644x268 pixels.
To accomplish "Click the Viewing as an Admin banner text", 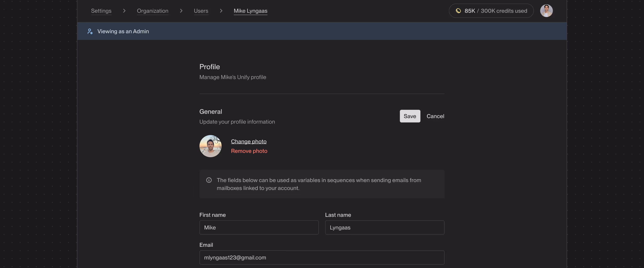I will click(123, 31).
